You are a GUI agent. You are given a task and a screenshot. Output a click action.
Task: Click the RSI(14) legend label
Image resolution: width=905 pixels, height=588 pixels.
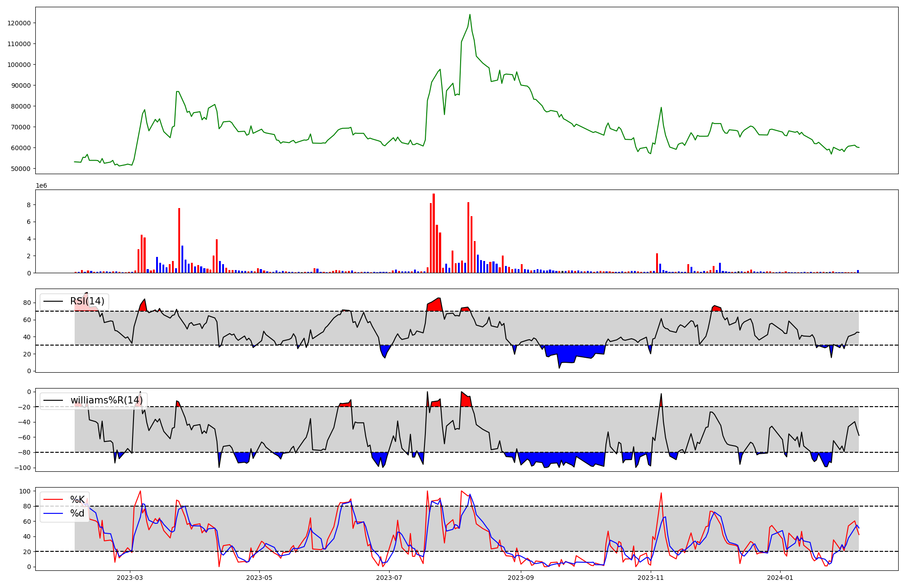[87, 301]
